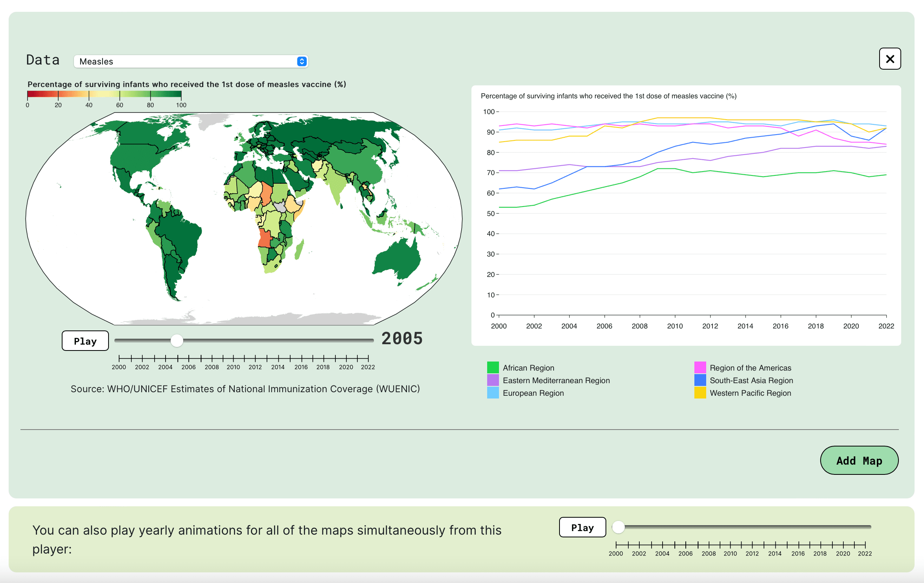
Task: Open the Measles data dropdown
Action: click(x=190, y=61)
